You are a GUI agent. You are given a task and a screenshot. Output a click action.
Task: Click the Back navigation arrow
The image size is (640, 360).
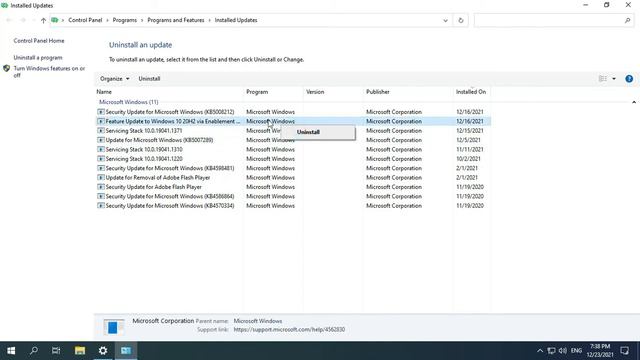(9, 20)
